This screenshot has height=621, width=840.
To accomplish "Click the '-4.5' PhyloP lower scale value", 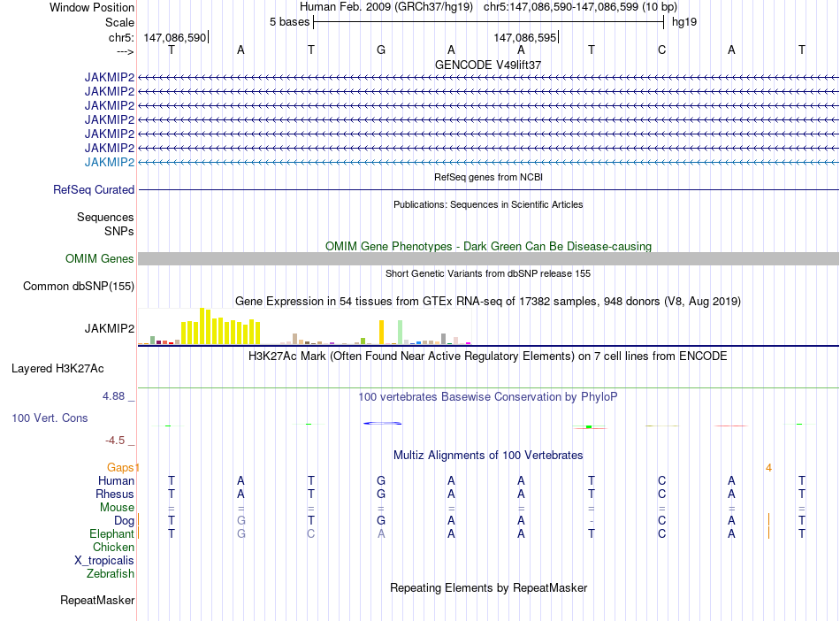I will [x=115, y=441].
